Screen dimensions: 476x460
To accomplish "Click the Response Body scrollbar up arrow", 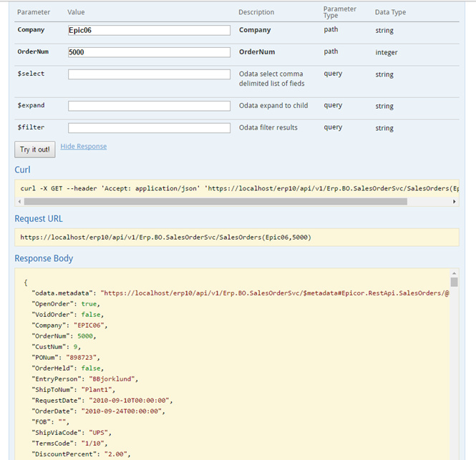I will click(x=454, y=273).
